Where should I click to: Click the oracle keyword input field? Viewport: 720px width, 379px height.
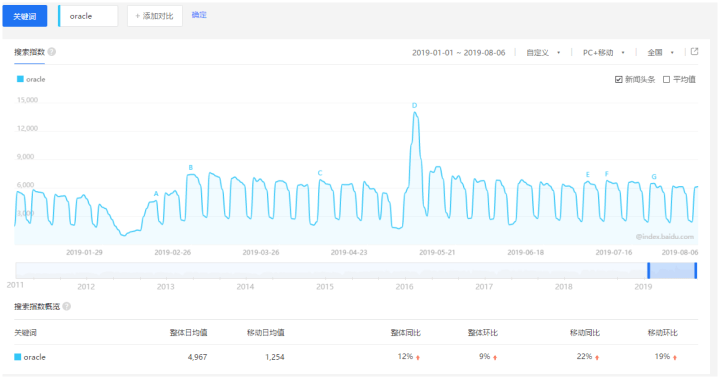click(x=88, y=16)
